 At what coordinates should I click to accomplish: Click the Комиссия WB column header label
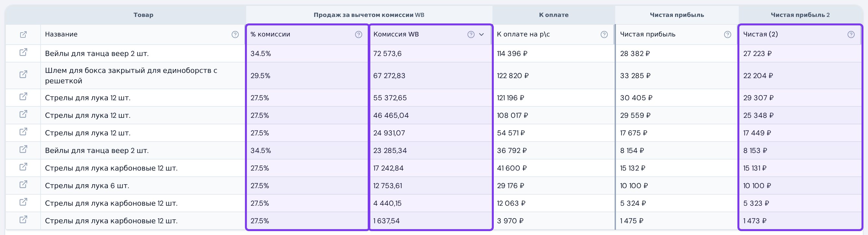[x=396, y=34]
